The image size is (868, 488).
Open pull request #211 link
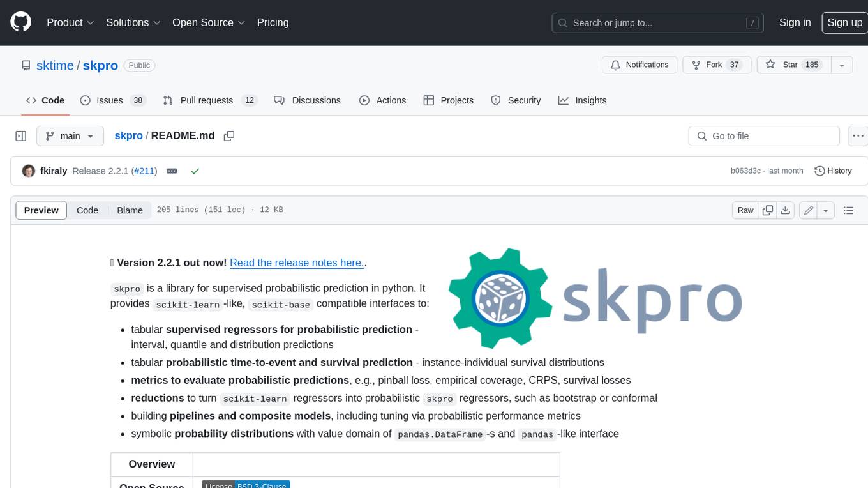click(x=144, y=171)
